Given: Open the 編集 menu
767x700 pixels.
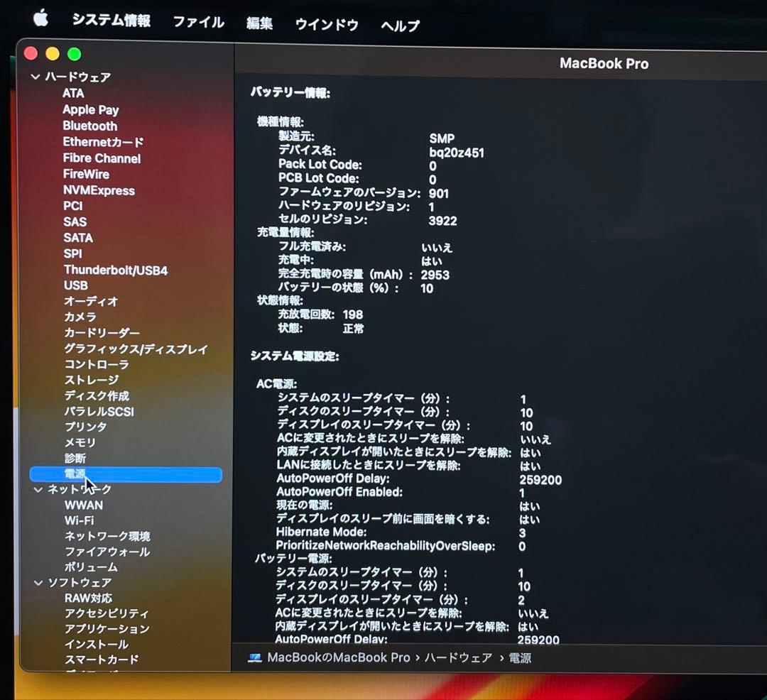Looking at the screenshot, I should tap(260, 23).
